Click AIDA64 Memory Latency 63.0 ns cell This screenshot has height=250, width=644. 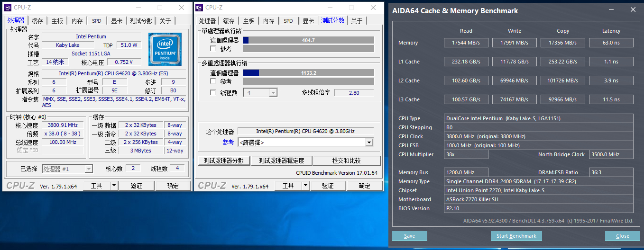(x=611, y=43)
